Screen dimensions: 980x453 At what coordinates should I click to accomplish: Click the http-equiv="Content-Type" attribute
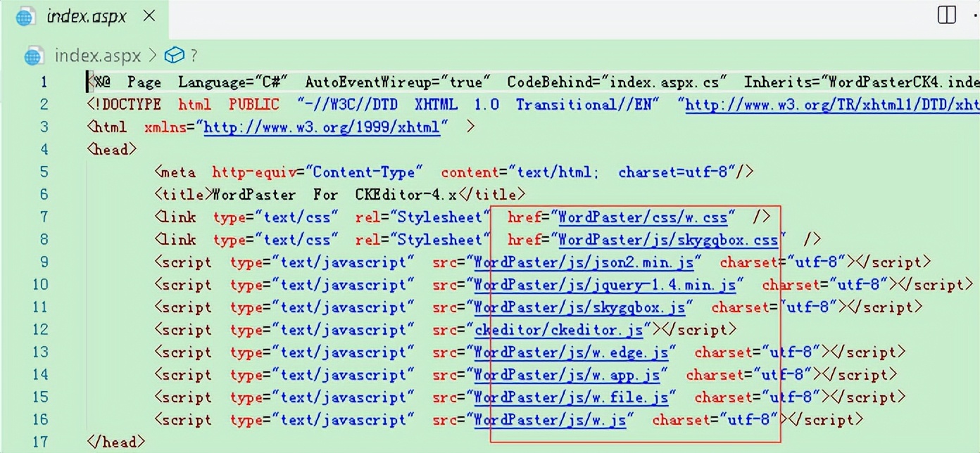coord(318,172)
